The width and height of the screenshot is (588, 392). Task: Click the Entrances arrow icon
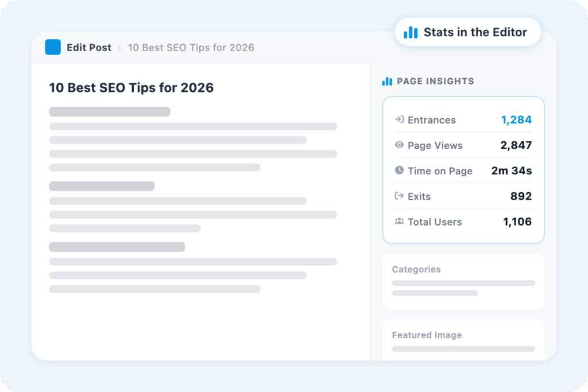[399, 119]
